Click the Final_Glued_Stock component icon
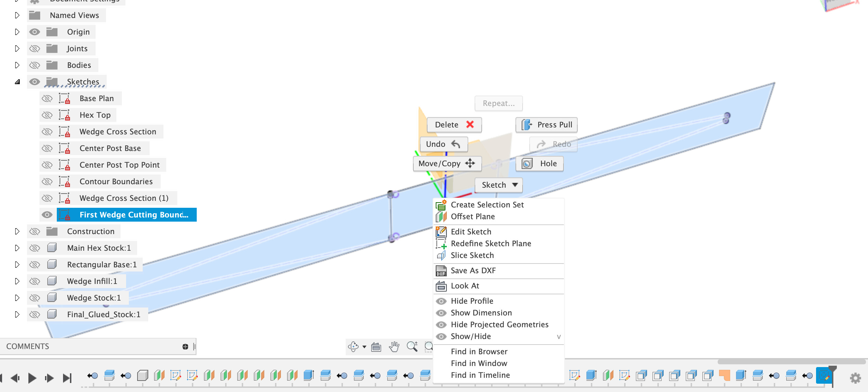The image size is (868, 392). 52,314
